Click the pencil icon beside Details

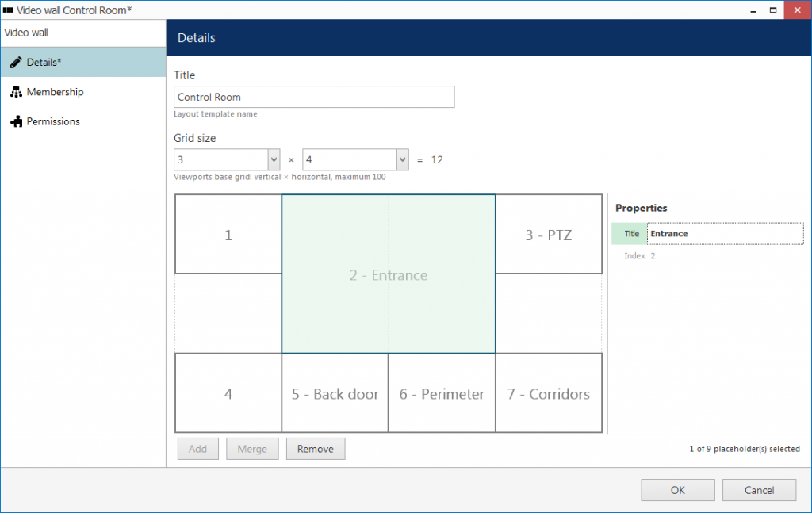(x=16, y=62)
